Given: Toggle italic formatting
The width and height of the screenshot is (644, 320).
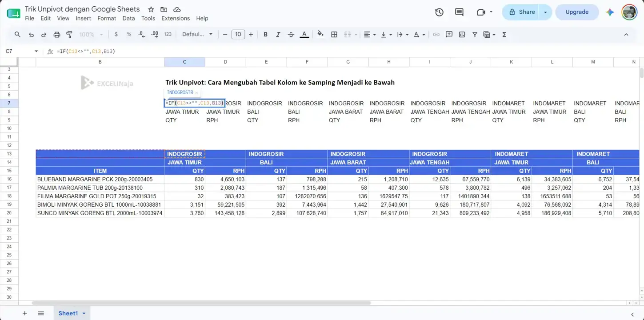Looking at the screenshot, I should pos(278,34).
